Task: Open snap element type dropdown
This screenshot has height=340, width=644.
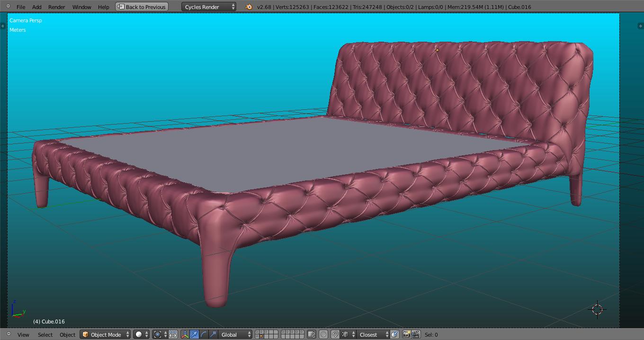Action: click(x=348, y=334)
